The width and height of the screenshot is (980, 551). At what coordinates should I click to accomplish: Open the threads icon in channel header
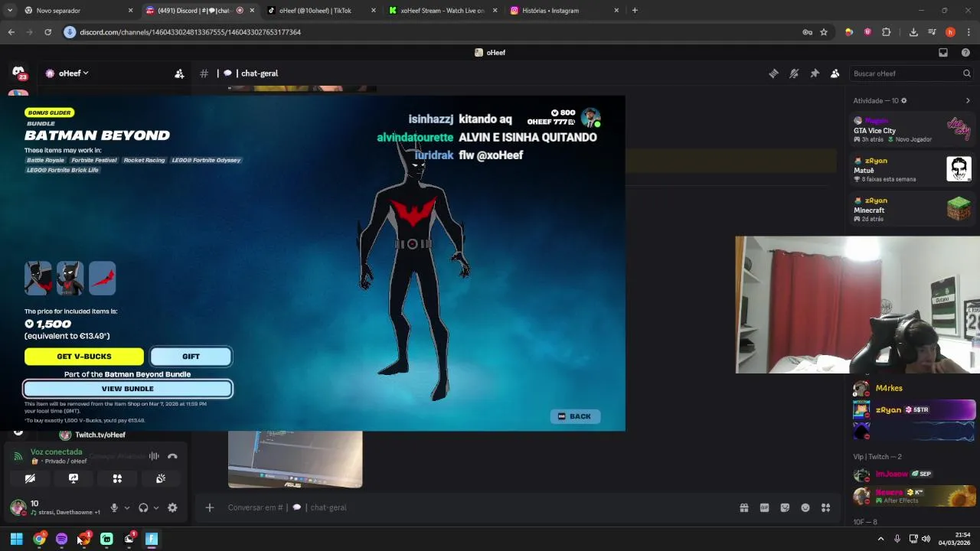point(773,73)
